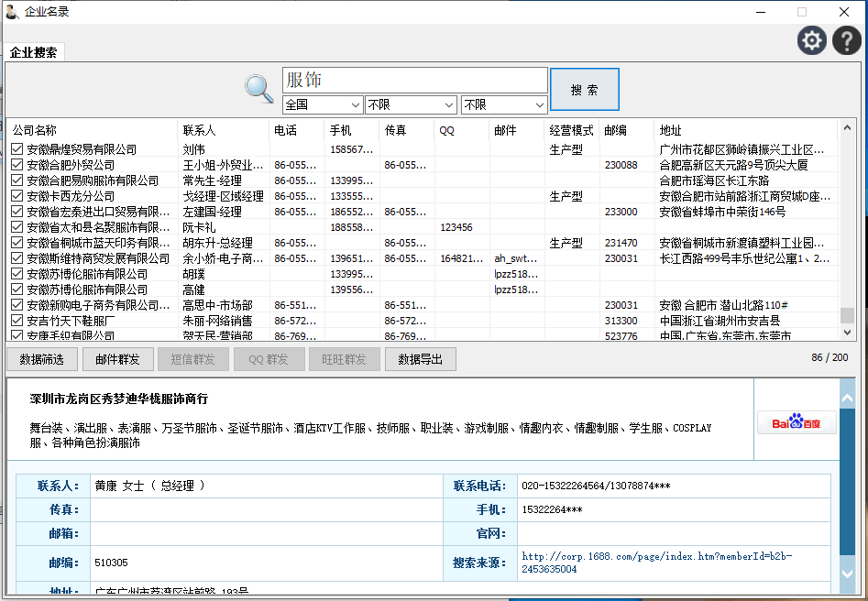868x601 pixels.
Task: Select postcode cell 313300
Action: tap(621, 321)
